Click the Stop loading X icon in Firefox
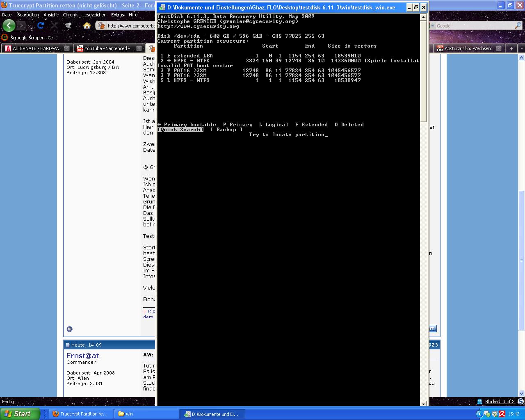This screenshot has width=525, height=420. pyautogui.click(x=54, y=25)
